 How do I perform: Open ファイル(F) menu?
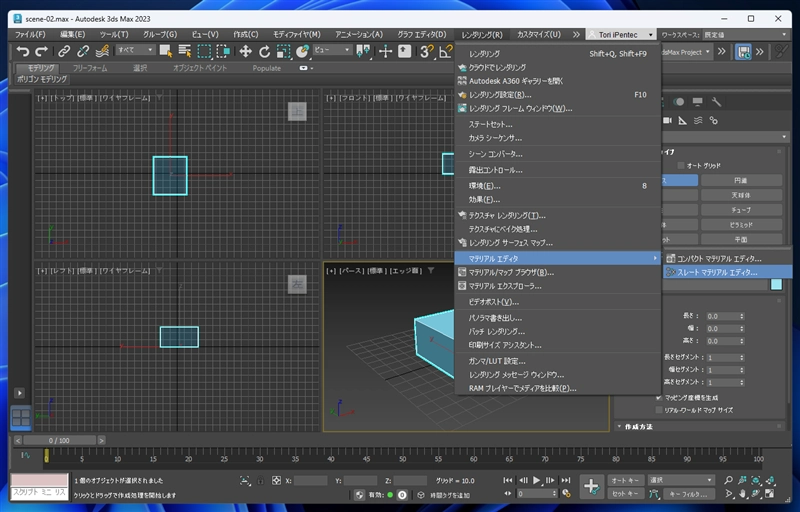pos(30,35)
